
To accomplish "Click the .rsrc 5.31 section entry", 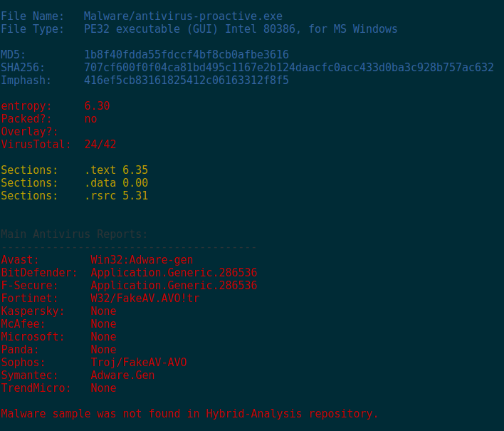I will [116, 196].
